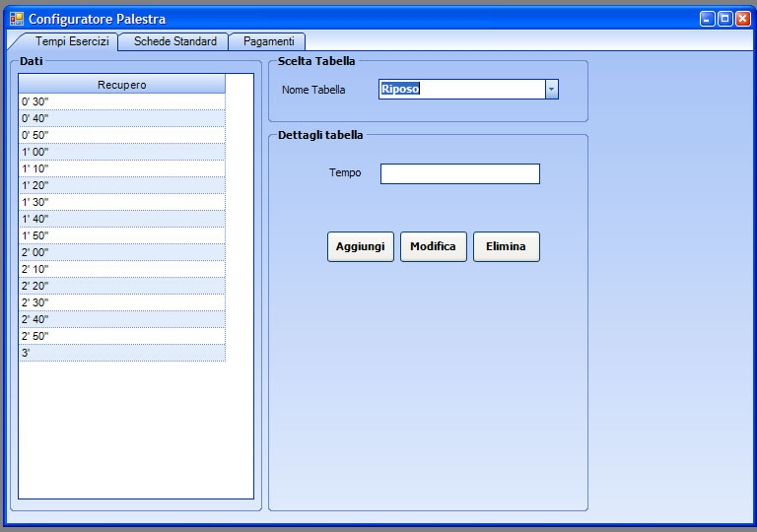Click the Configuratore Palestra title bar icon
Viewport: 757px width, 532px height.
(16, 19)
